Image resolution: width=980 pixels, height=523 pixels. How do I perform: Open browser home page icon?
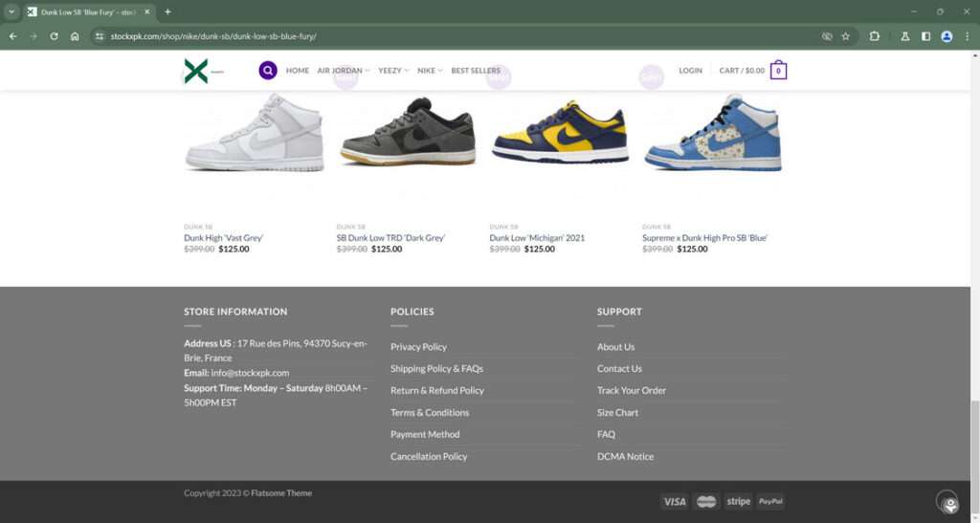[75, 36]
